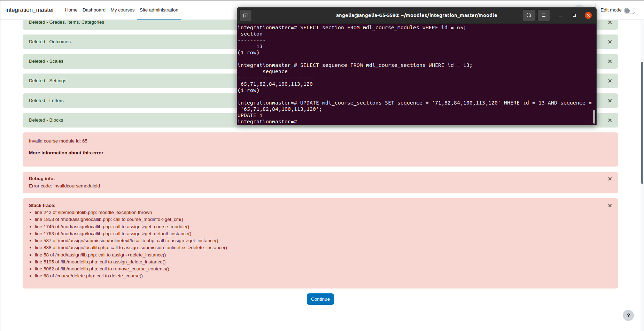Screen dimensions: 644x331
Task: Close the terminal window
Action: pyautogui.click(x=588, y=15)
